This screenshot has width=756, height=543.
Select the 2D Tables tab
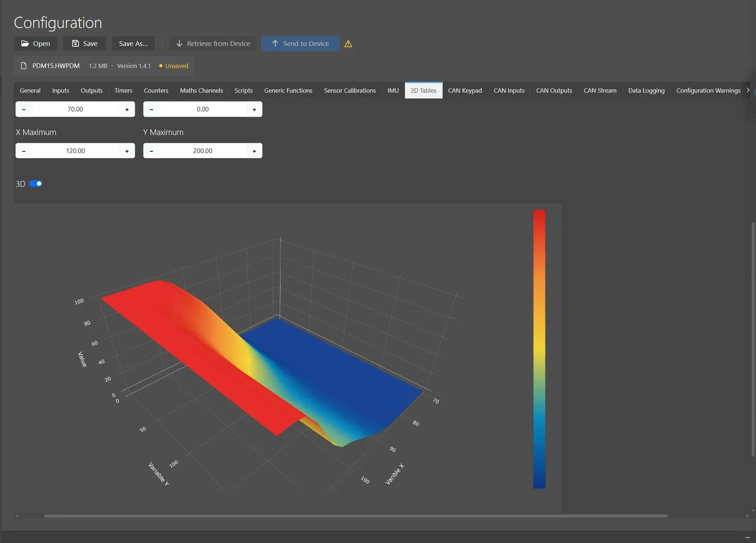(x=423, y=90)
